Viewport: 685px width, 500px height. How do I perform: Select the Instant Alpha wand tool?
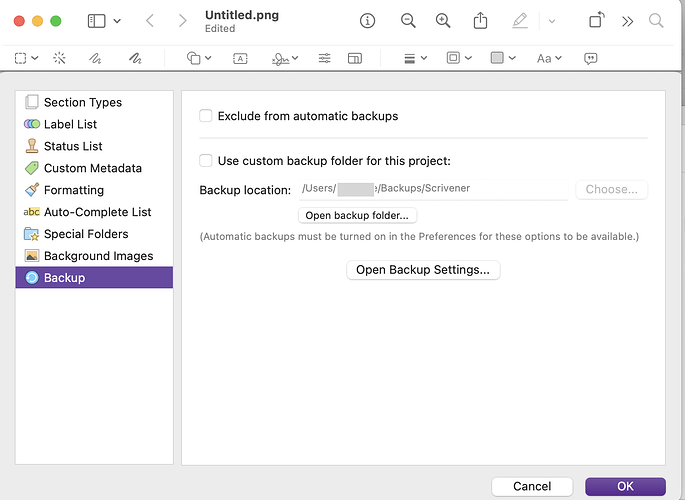click(x=60, y=59)
